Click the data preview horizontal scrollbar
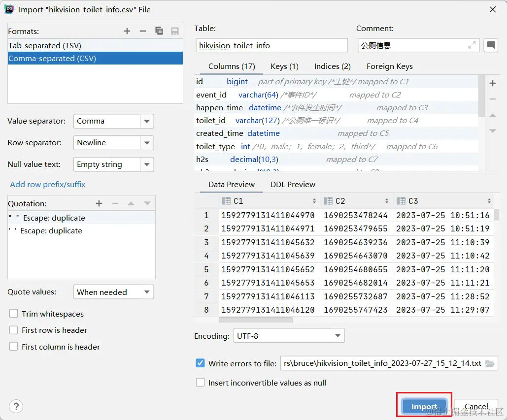This screenshot has height=420, width=507. pos(256,320)
